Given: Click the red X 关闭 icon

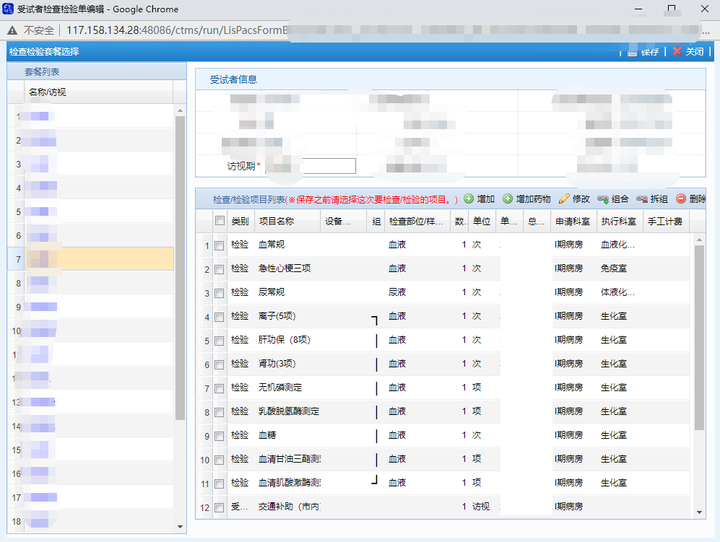Looking at the screenshot, I should click(677, 51).
